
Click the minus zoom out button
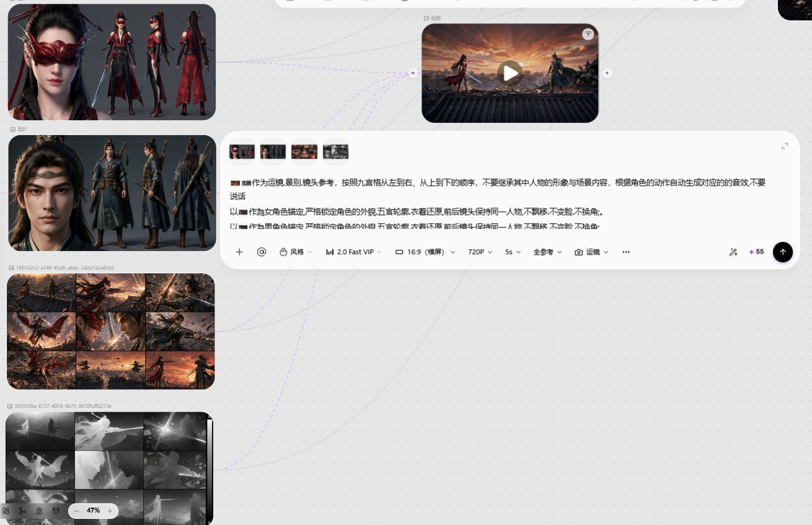tap(76, 511)
